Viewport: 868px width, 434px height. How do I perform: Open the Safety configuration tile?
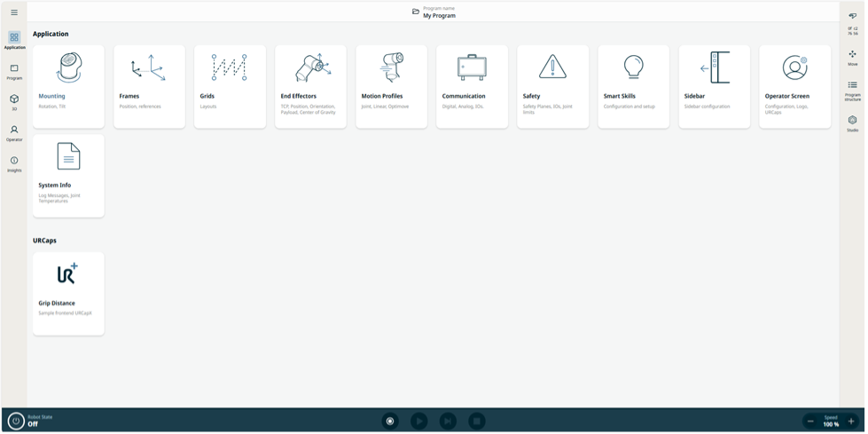tap(552, 86)
